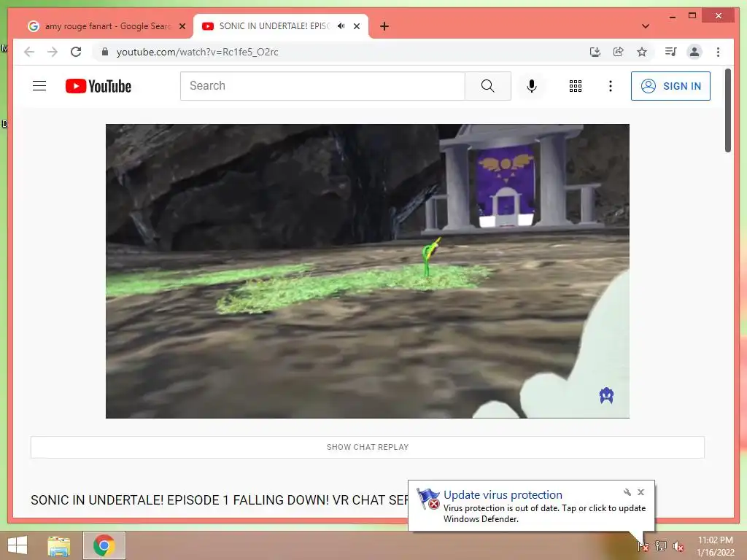Click Chrome icon on taskbar
Viewport: 747px width, 560px height.
(x=104, y=545)
